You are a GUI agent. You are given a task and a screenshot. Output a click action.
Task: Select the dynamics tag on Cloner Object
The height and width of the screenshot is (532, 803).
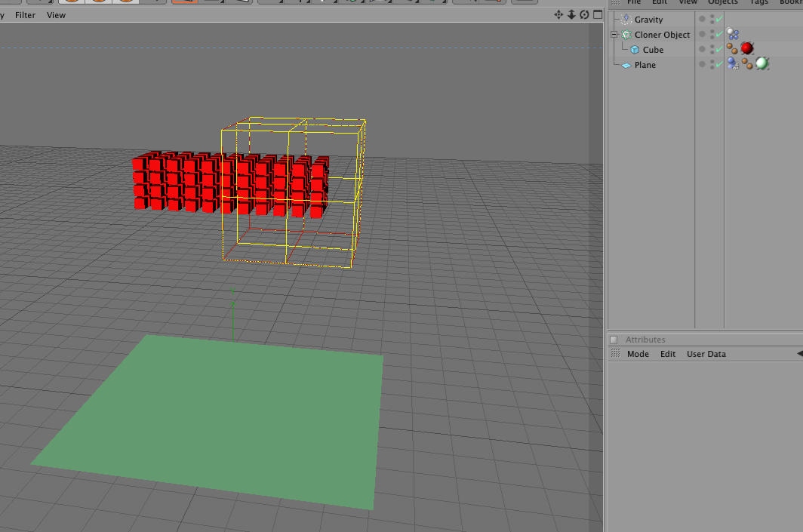point(733,34)
